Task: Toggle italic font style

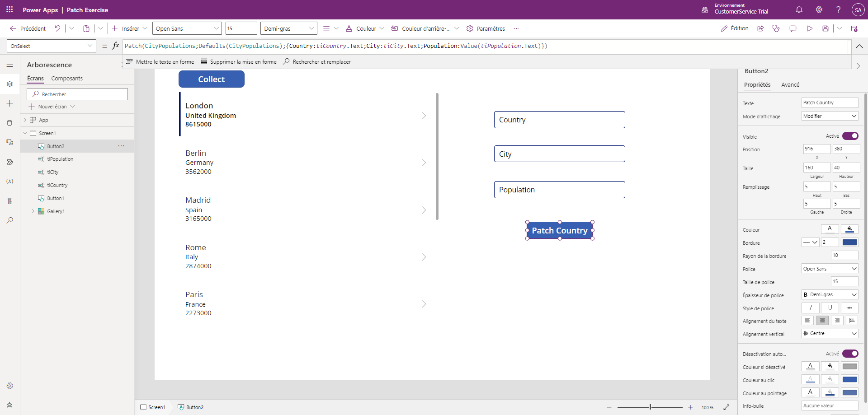Action: tap(810, 308)
